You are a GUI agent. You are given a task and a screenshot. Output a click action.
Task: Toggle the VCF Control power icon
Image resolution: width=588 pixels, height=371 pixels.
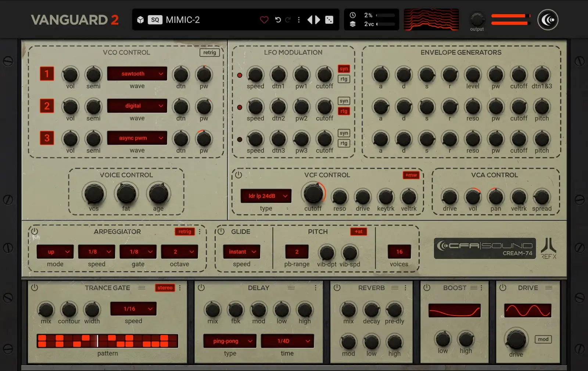pos(239,175)
